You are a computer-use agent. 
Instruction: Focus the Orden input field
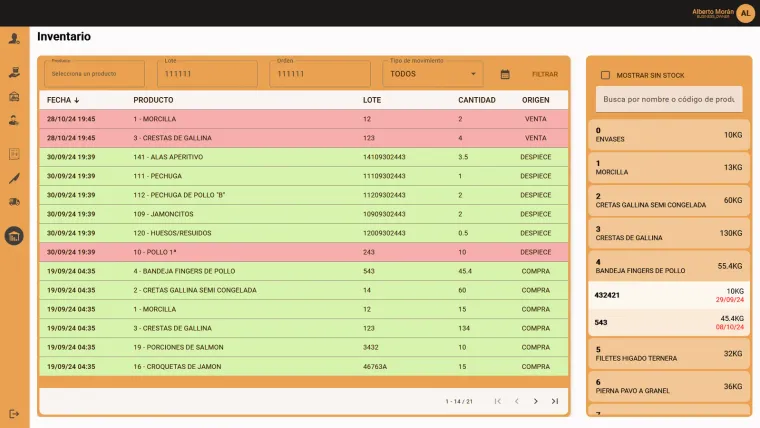pos(320,74)
